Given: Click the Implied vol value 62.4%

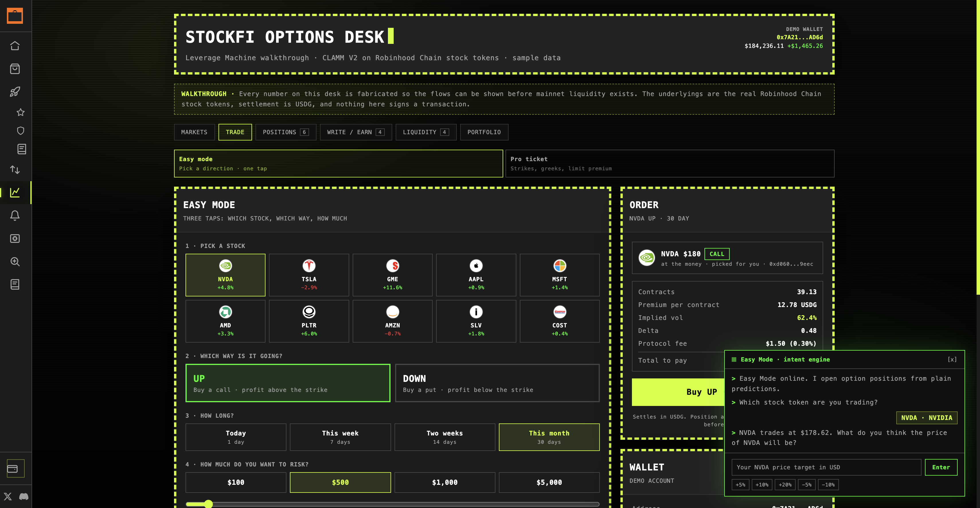Looking at the screenshot, I should (807, 318).
